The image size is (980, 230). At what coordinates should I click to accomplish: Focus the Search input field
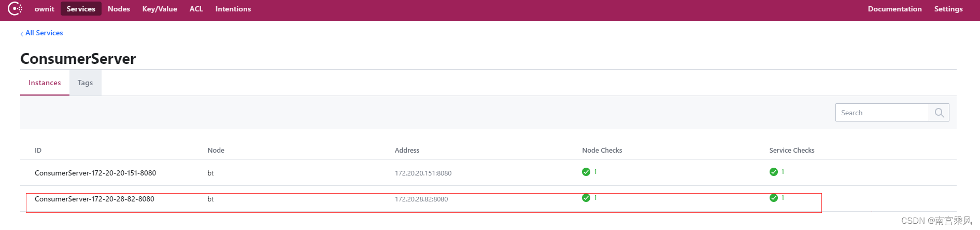882,113
